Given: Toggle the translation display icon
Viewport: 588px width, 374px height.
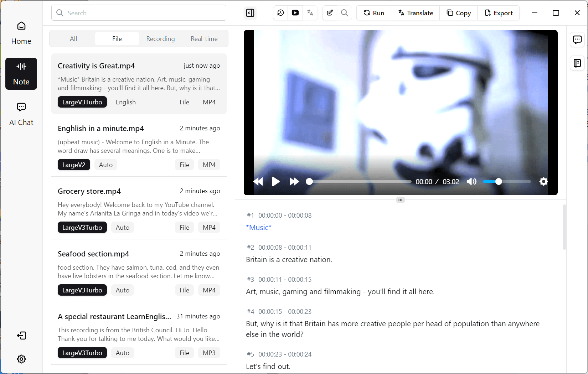Looking at the screenshot, I should click(310, 13).
